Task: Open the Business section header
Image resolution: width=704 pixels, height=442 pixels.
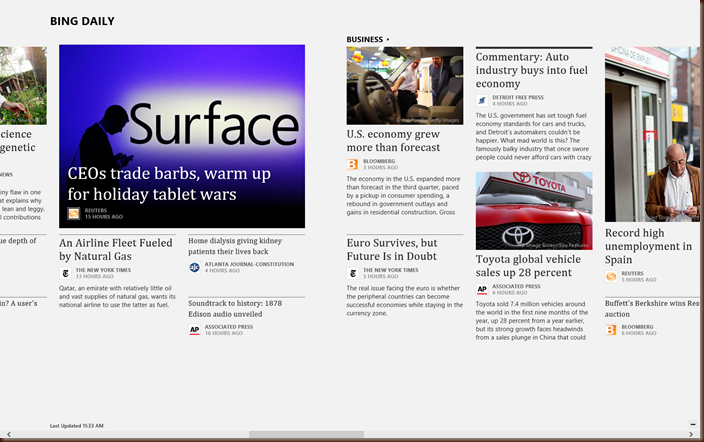Action: (x=365, y=40)
